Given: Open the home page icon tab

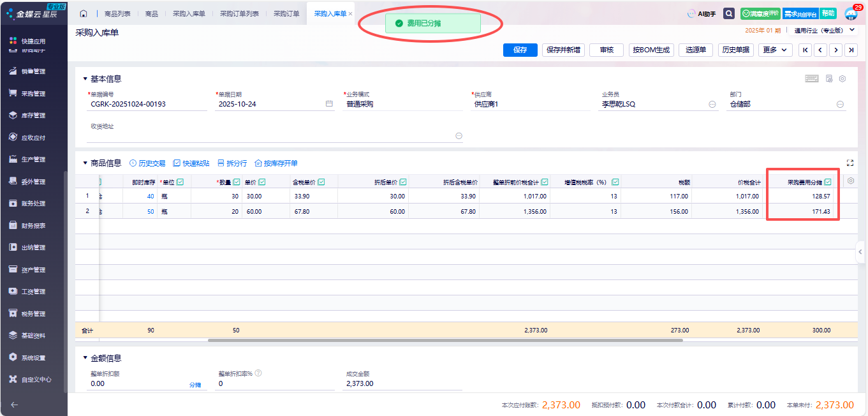Looking at the screenshot, I should (84, 13).
